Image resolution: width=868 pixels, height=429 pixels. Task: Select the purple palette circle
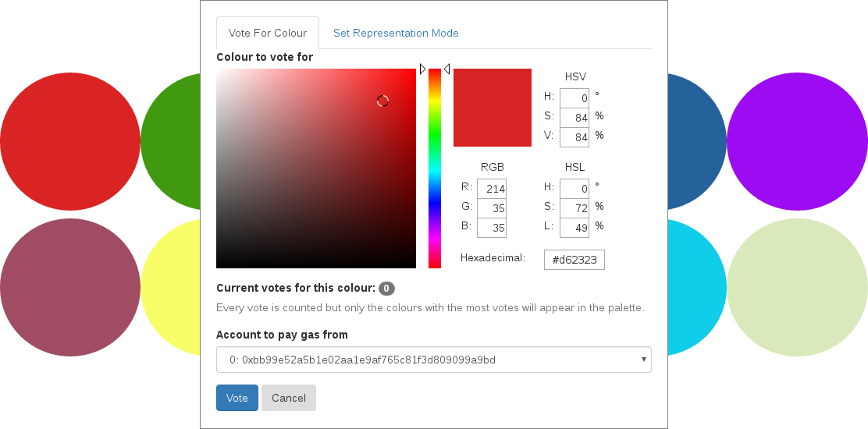797,141
